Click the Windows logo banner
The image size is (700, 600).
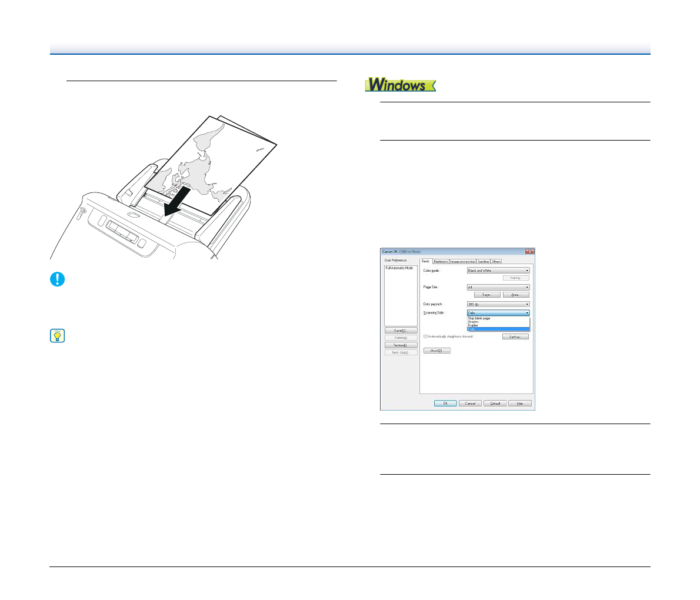pyautogui.click(x=400, y=85)
